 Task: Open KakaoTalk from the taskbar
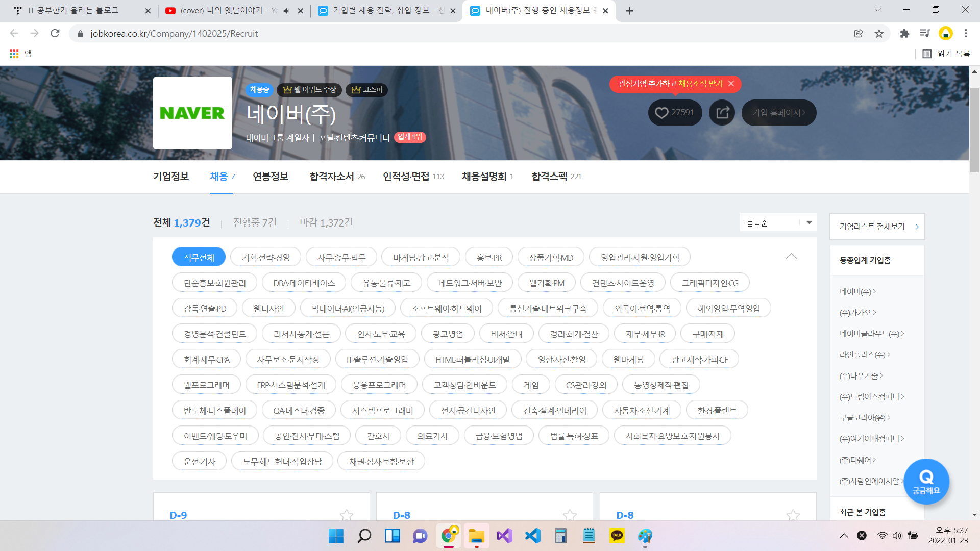tap(617, 536)
